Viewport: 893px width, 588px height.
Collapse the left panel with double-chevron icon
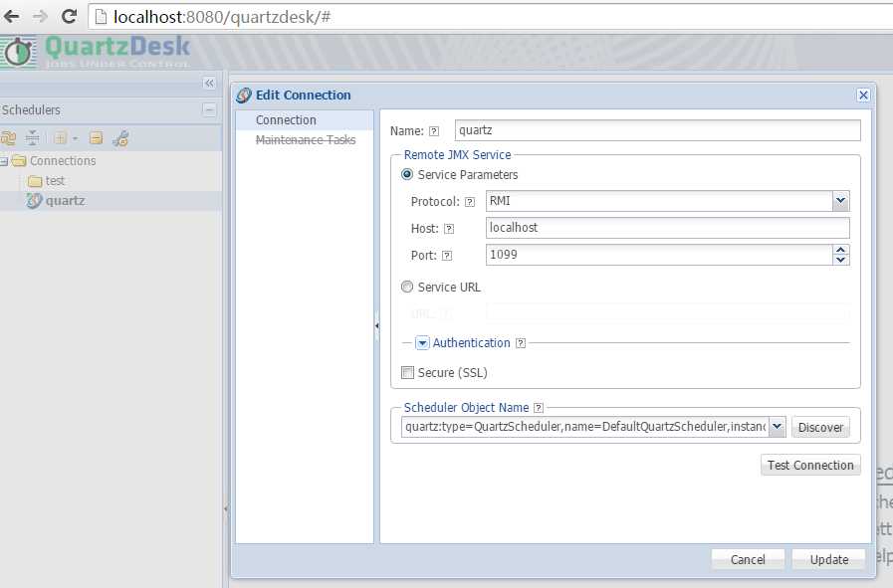click(x=209, y=84)
